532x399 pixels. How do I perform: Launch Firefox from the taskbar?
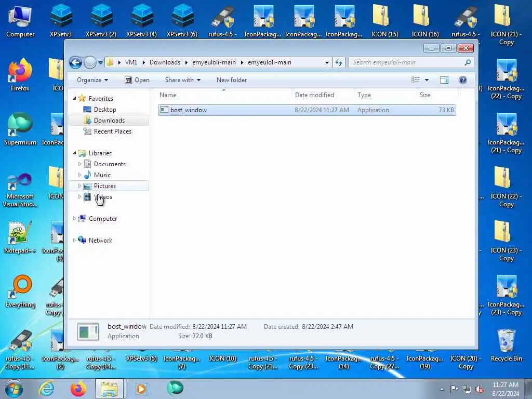pos(78,389)
